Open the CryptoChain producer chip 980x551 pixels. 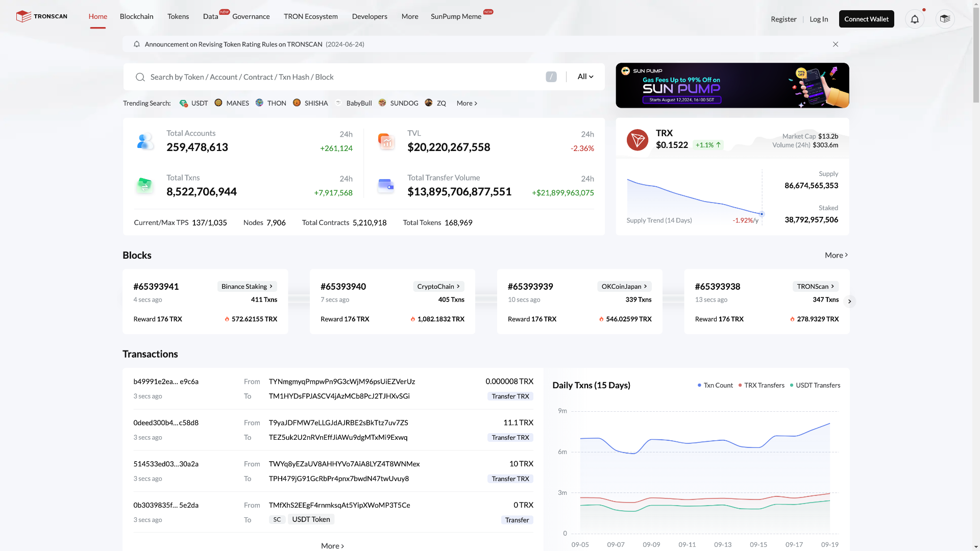click(438, 286)
